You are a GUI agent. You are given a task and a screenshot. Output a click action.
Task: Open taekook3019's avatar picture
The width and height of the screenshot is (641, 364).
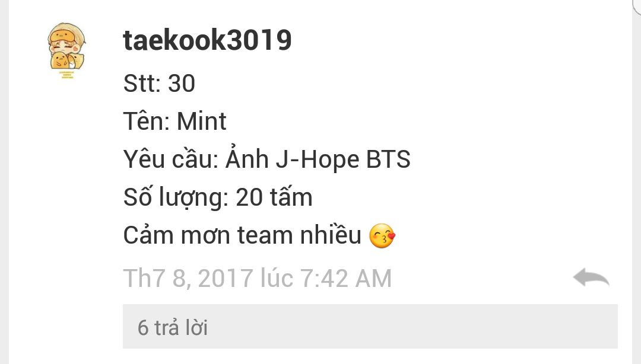coord(66,50)
